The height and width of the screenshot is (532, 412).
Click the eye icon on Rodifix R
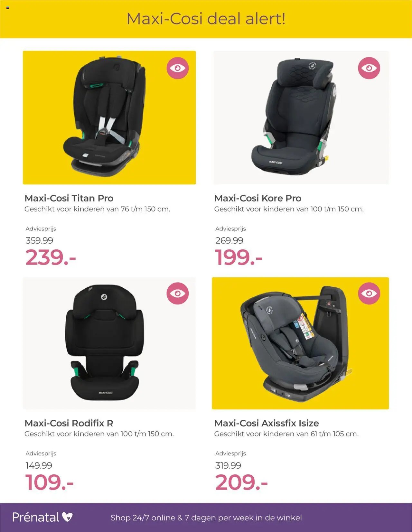pyautogui.click(x=177, y=293)
